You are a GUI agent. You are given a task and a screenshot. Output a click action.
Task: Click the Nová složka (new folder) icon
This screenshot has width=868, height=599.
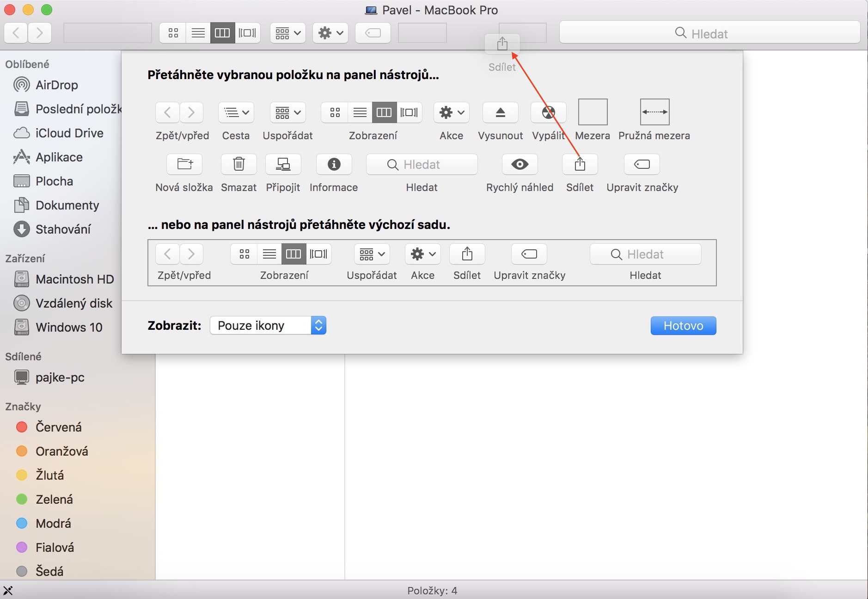184,164
